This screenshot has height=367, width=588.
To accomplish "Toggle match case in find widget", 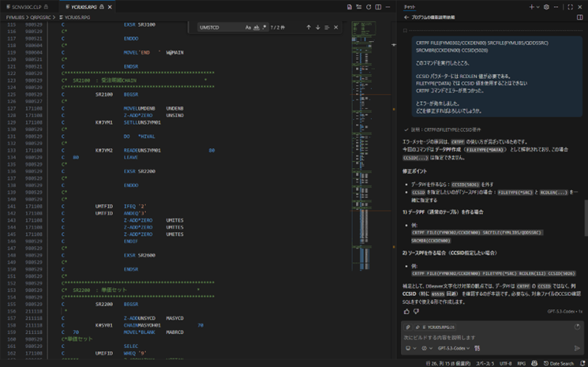I will coord(248,27).
